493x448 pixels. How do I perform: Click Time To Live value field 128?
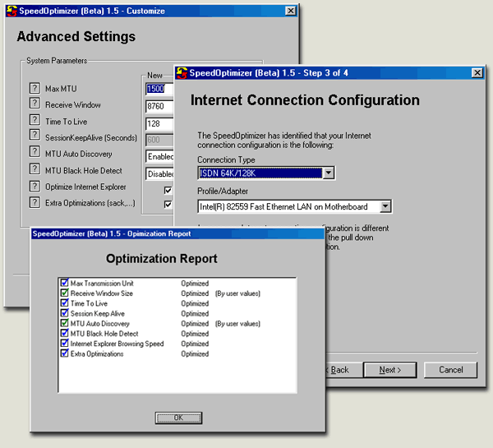(x=159, y=123)
